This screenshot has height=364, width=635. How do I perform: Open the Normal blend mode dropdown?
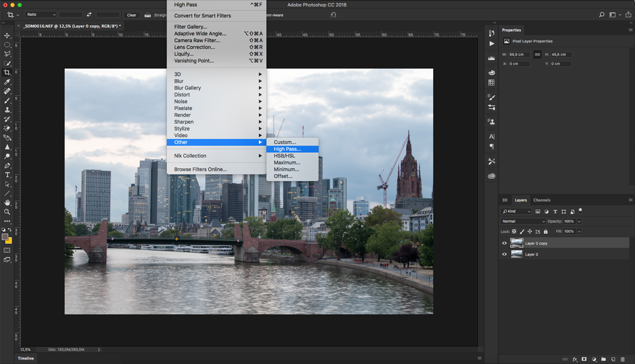(523, 221)
